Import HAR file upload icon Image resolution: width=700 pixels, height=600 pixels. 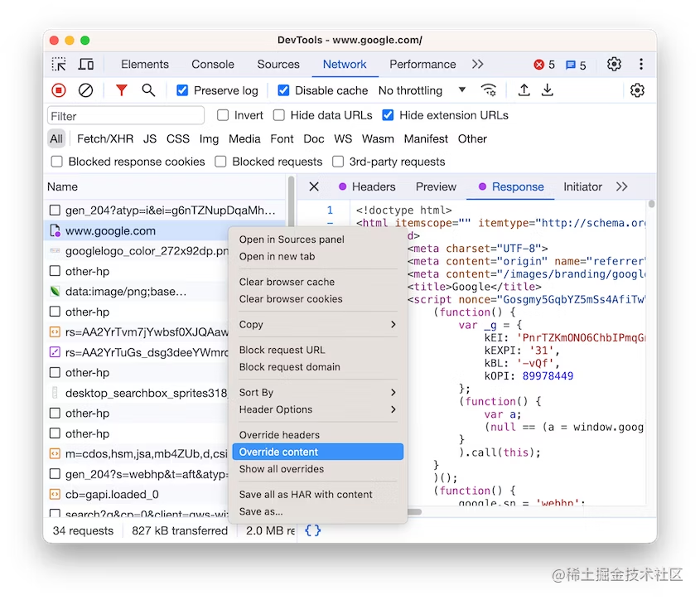coord(524,90)
